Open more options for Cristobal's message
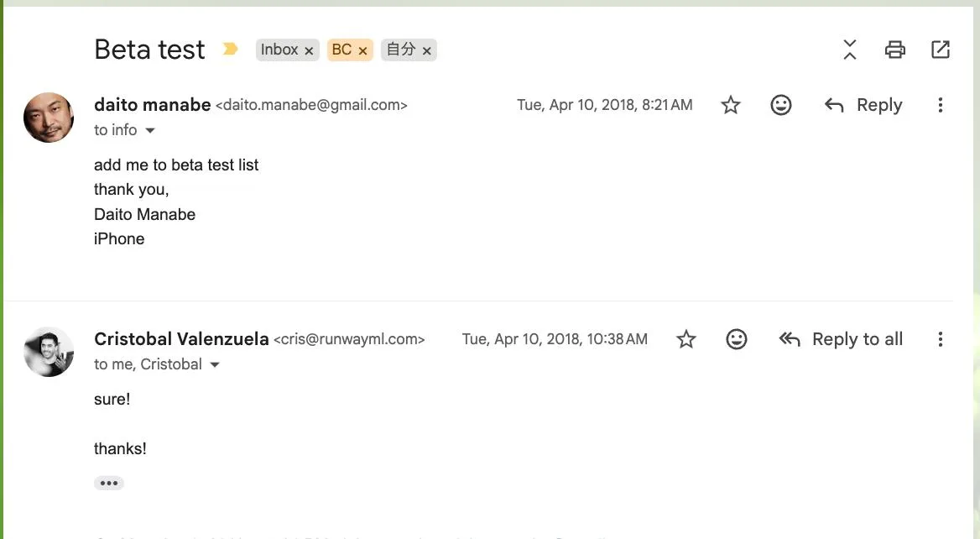 [x=940, y=339]
